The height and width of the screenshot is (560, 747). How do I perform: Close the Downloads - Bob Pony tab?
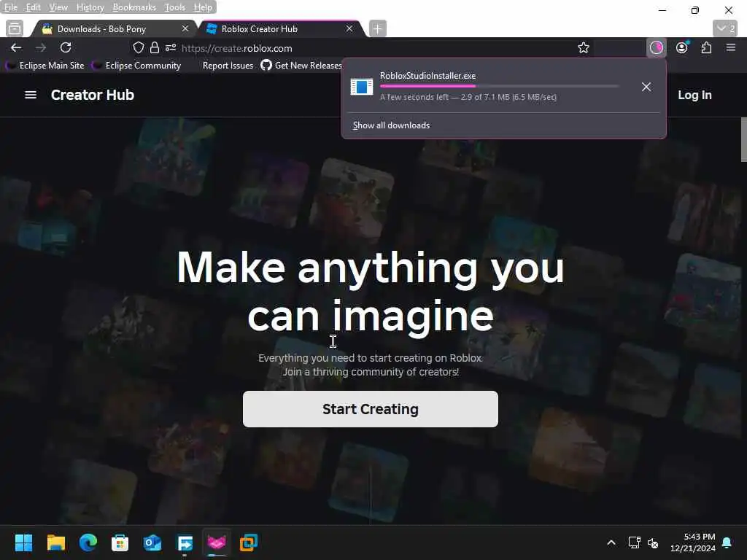(185, 28)
